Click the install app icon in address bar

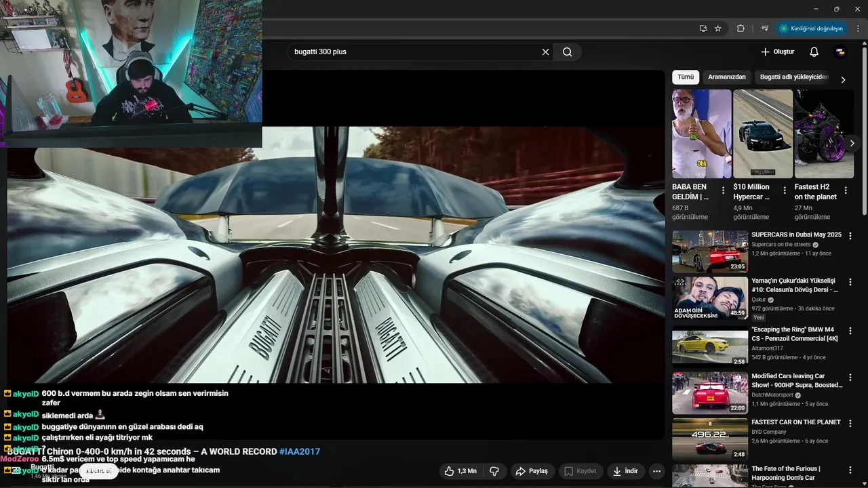(703, 28)
